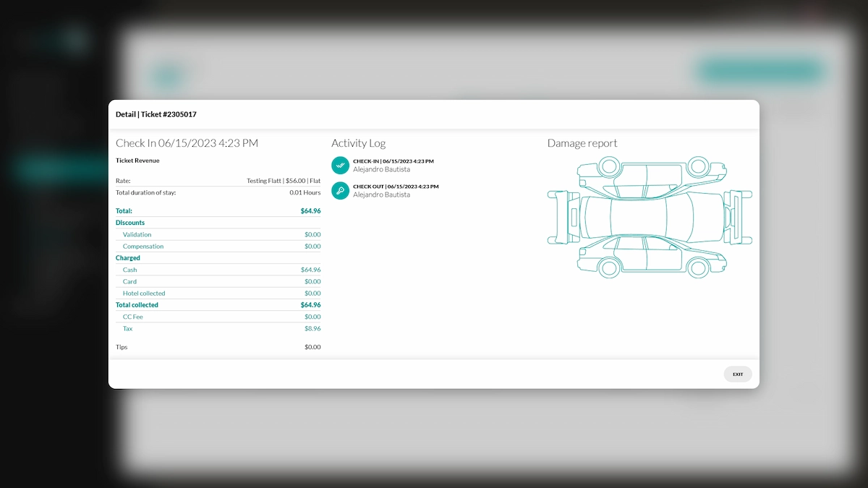Image resolution: width=868 pixels, height=488 pixels.
Task: Click 'CHECK-IN | 06/15/2023 4:23 PM' entry text
Action: 393,161
